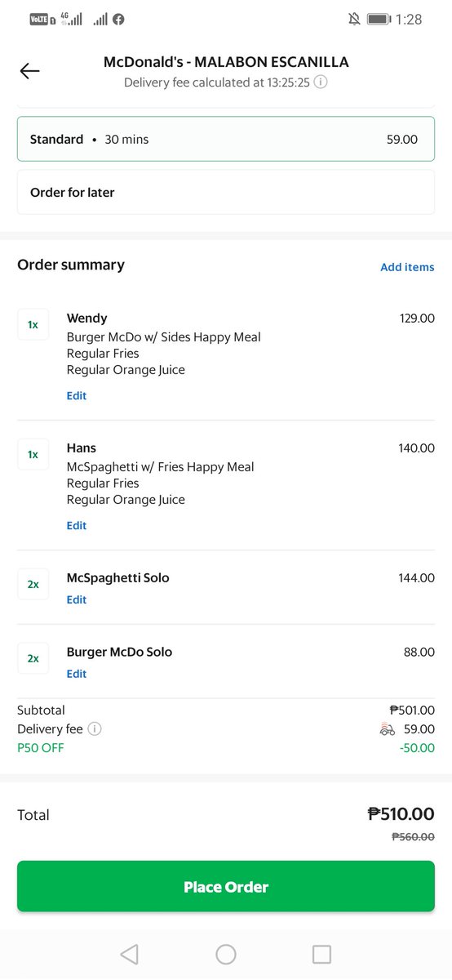Change quantity 2x for McSpaghetti Solo
The height and width of the screenshot is (980, 452).
pos(33,584)
